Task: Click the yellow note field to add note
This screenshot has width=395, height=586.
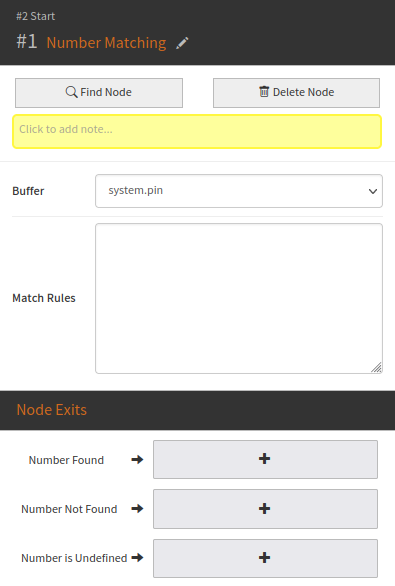Action: 197,131
